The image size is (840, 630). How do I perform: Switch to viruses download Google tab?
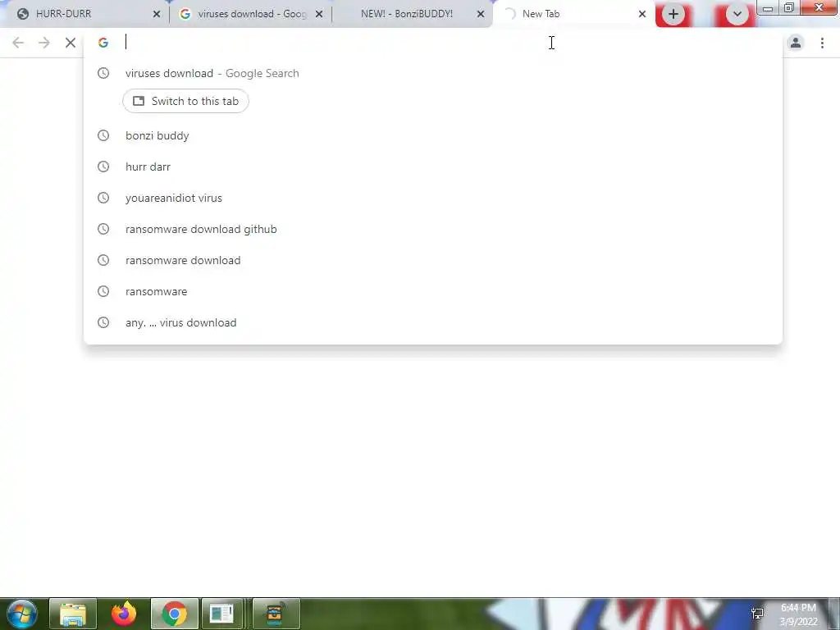pos(252,14)
